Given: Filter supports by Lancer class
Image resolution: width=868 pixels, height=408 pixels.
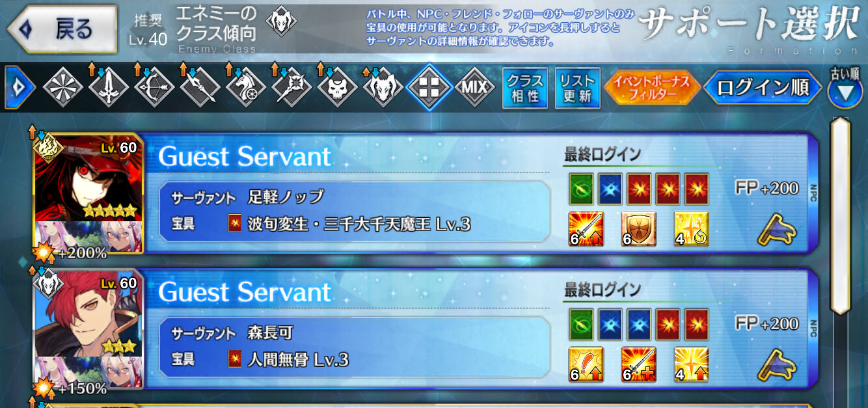Looking at the screenshot, I should (199, 88).
